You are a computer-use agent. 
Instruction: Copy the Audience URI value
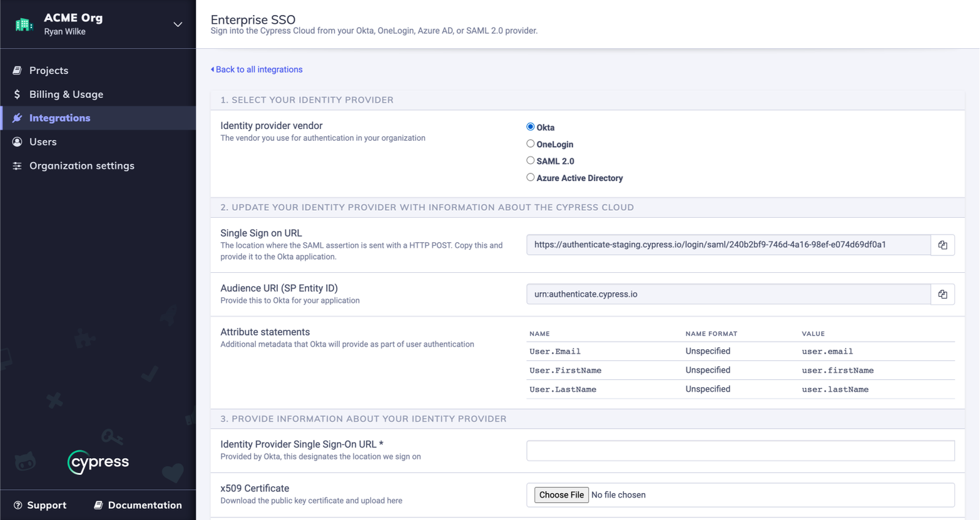tap(942, 294)
